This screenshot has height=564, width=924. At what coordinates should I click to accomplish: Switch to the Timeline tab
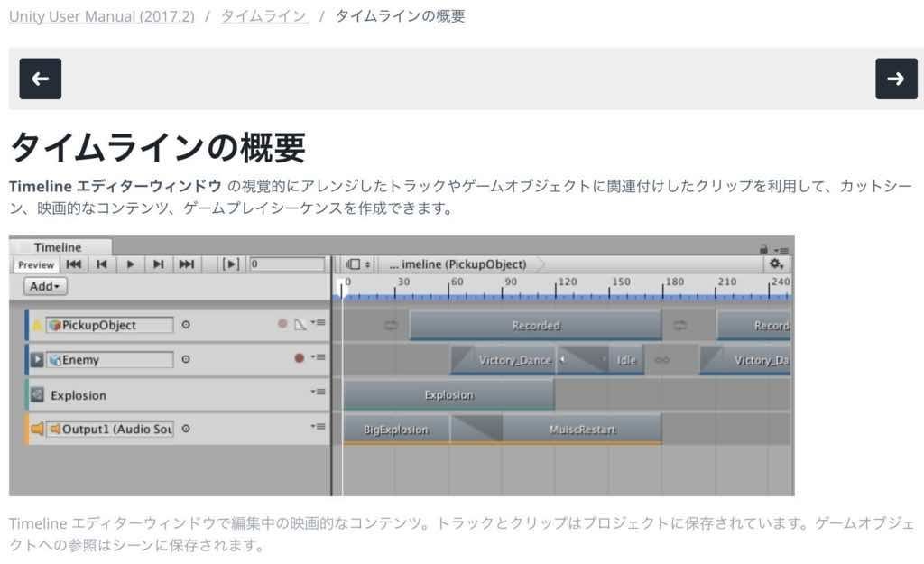click(x=58, y=247)
